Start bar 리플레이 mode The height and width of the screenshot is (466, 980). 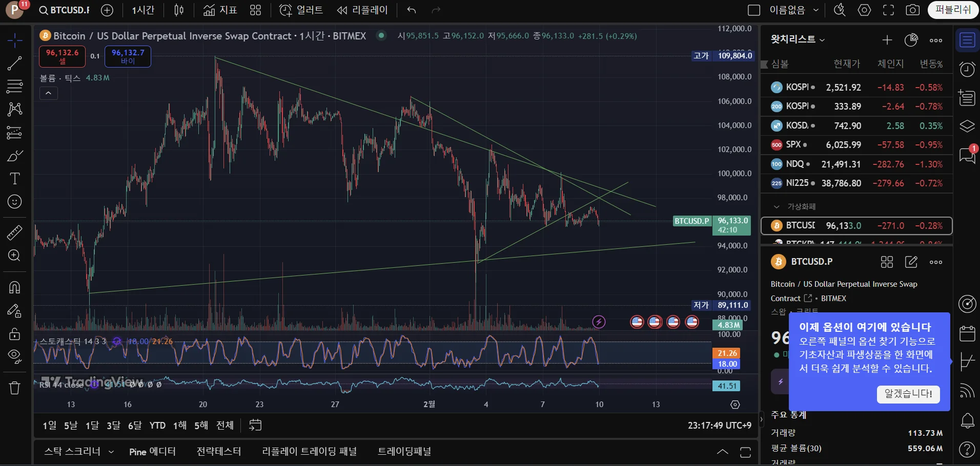363,10
